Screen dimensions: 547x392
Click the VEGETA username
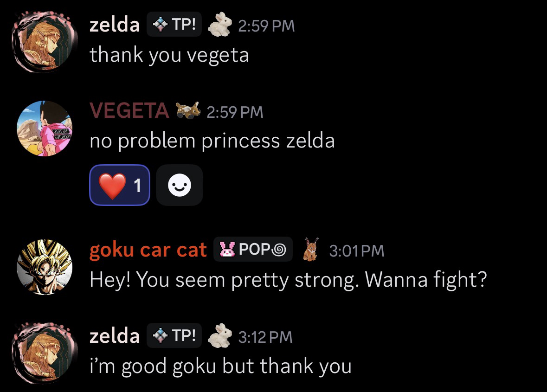[x=129, y=111]
